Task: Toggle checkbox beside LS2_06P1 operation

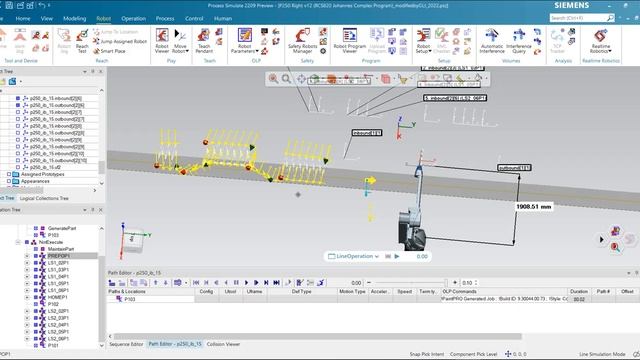Action: click(36, 338)
